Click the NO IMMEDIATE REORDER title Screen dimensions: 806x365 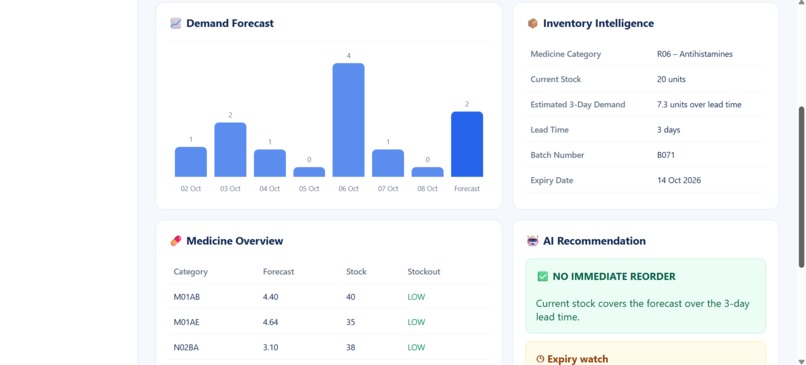click(614, 277)
